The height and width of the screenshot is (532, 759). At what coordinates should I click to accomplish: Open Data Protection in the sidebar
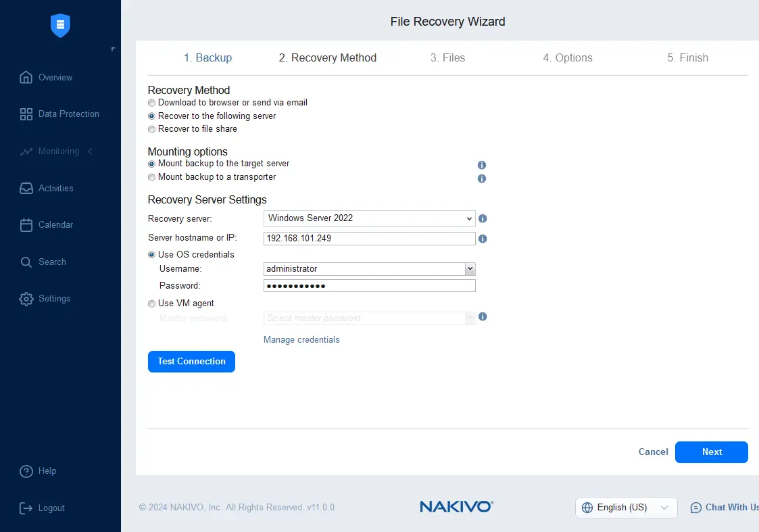tap(69, 114)
